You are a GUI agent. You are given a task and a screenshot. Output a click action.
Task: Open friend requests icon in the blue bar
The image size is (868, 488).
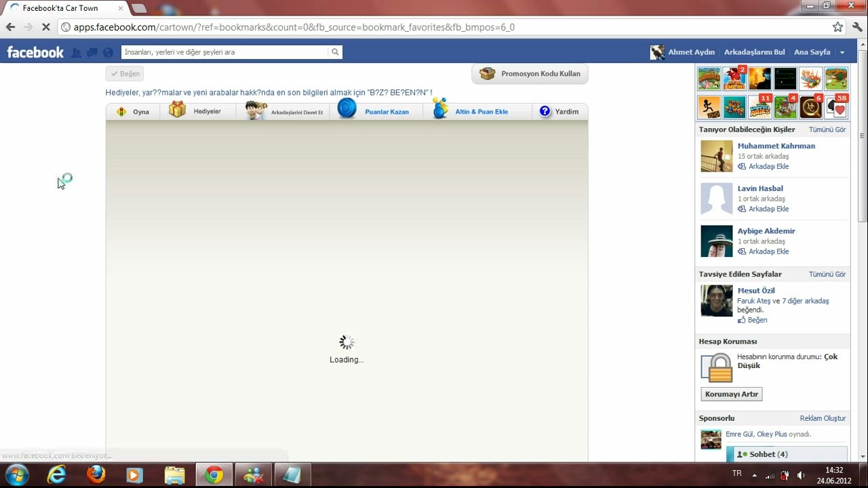click(76, 52)
